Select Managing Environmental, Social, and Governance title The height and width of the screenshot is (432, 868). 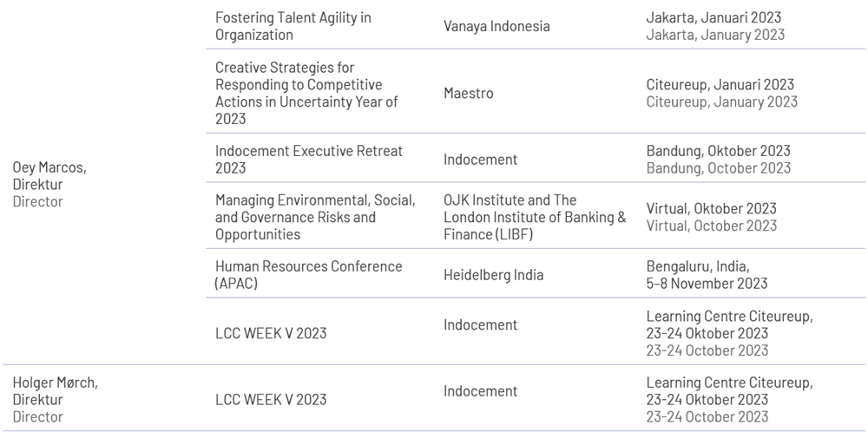(316, 217)
